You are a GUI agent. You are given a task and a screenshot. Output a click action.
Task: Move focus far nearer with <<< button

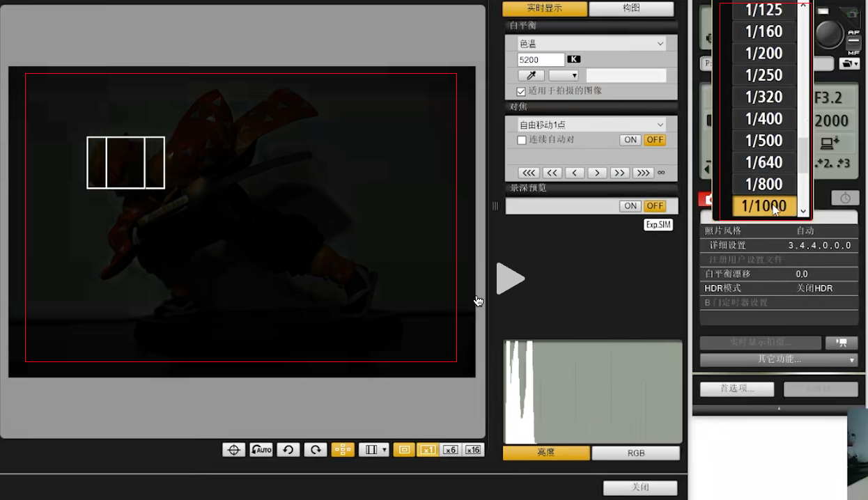click(529, 173)
